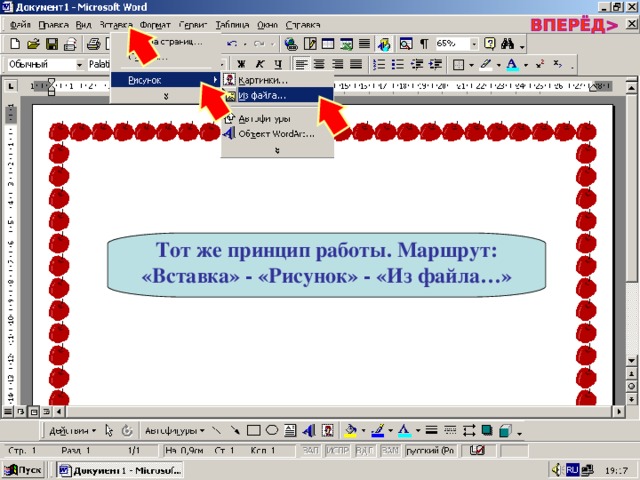Image resolution: width=640 pixels, height=480 pixels.
Task: Toggle numbered list
Action: (379, 64)
